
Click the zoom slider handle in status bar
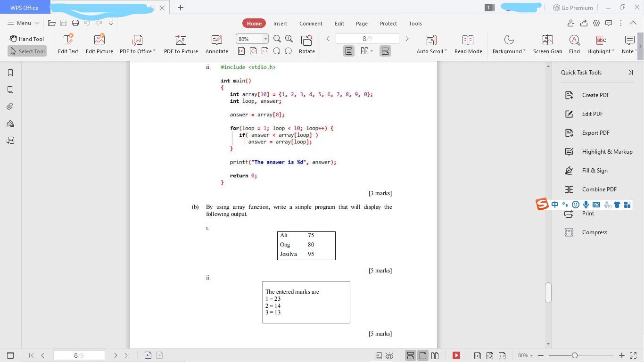click(574, 355)
